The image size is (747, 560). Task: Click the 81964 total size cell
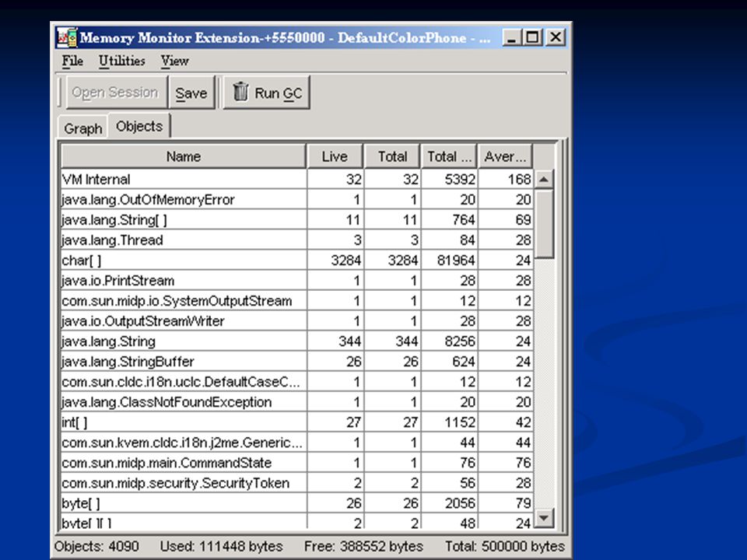click(x=449, y=261)
